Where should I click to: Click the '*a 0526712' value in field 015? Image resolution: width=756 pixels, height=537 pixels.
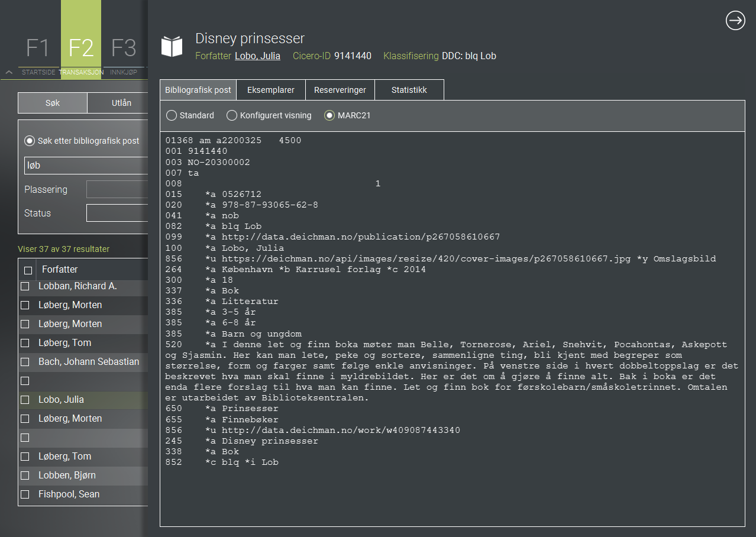pyautogui.click(x=233, y=195)
